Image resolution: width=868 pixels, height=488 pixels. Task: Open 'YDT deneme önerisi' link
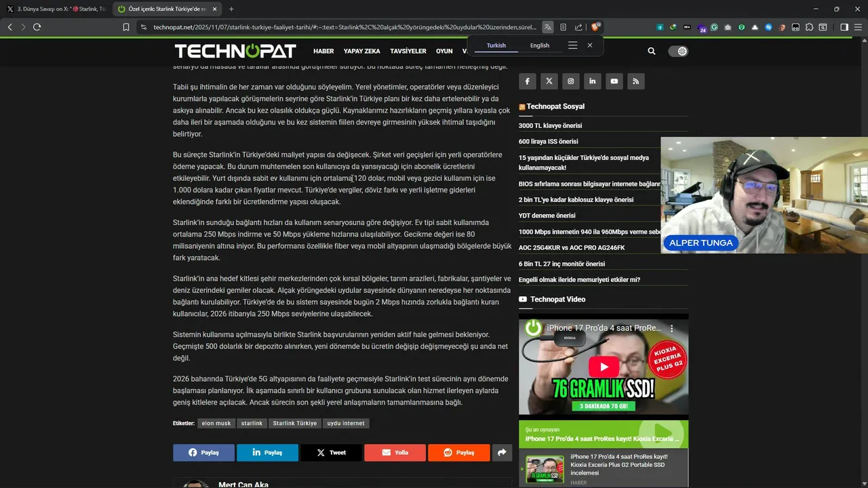coord(547,216)
